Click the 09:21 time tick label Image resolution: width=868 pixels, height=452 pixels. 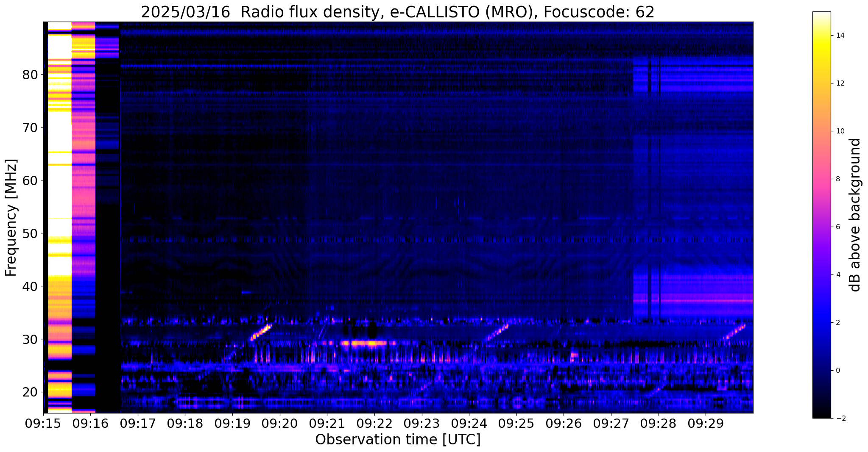327,423
